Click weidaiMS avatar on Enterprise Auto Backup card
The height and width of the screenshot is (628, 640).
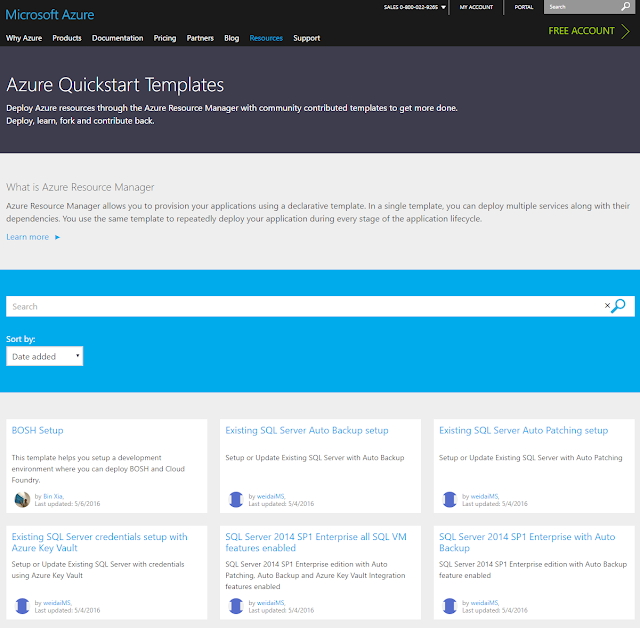449,606
